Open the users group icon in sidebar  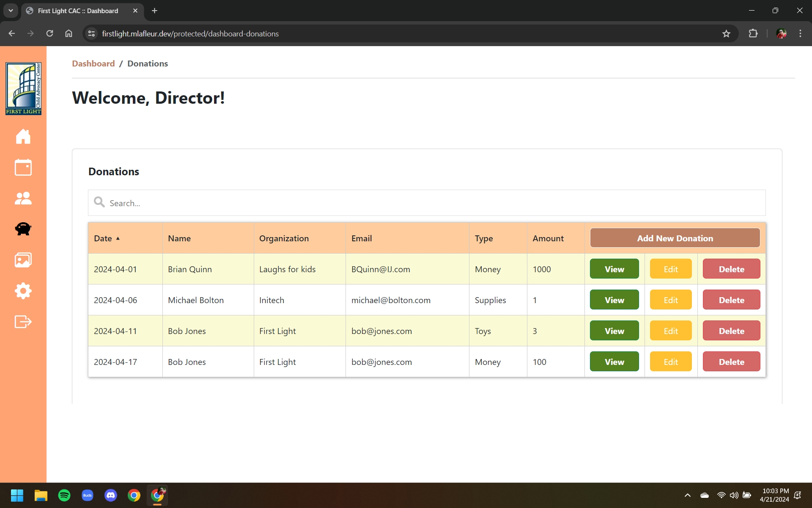click(23, 198)
